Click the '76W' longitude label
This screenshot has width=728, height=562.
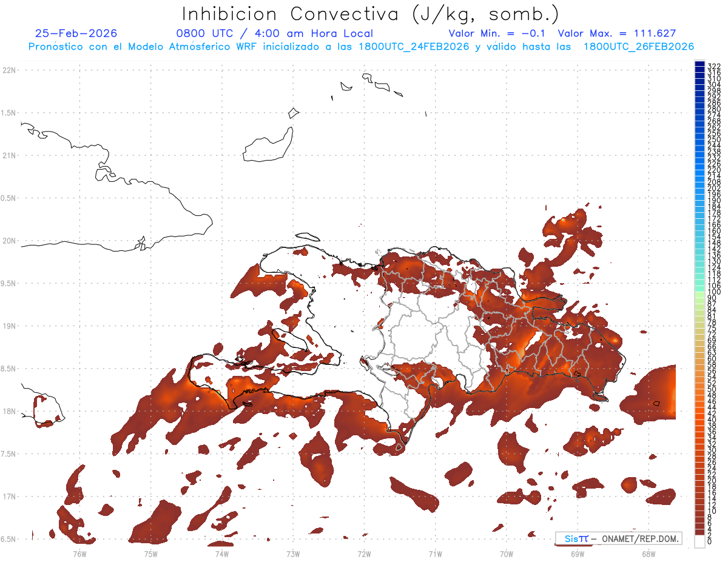click(x=79, y=554)
